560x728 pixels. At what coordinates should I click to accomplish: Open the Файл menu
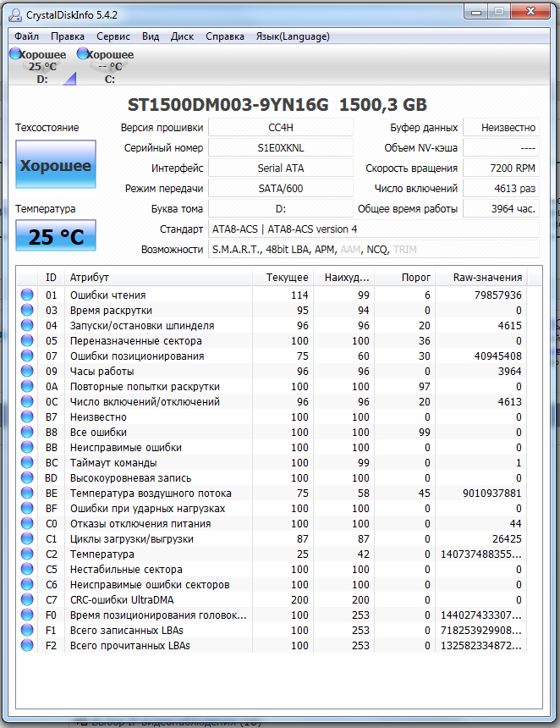tap(26, 36)
